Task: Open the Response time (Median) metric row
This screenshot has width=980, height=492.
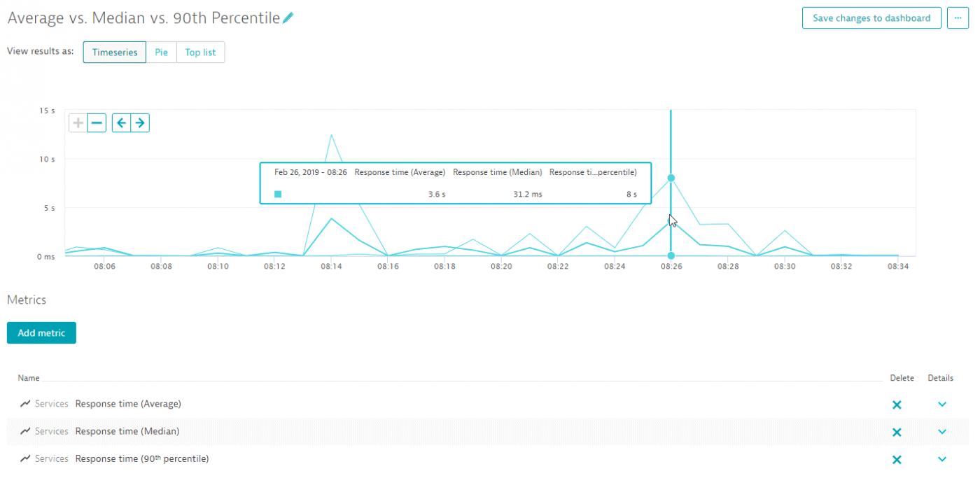Action: (127, 431)
